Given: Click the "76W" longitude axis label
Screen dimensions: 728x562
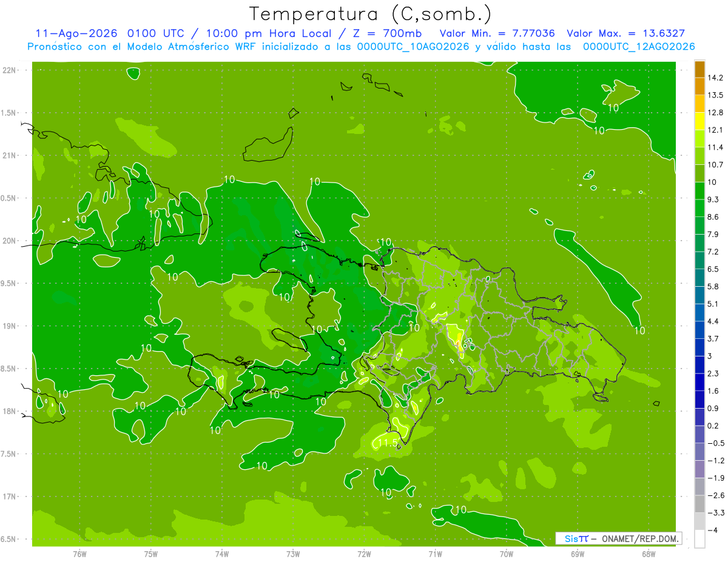Looking at the screenshot, I should [79, 554].
